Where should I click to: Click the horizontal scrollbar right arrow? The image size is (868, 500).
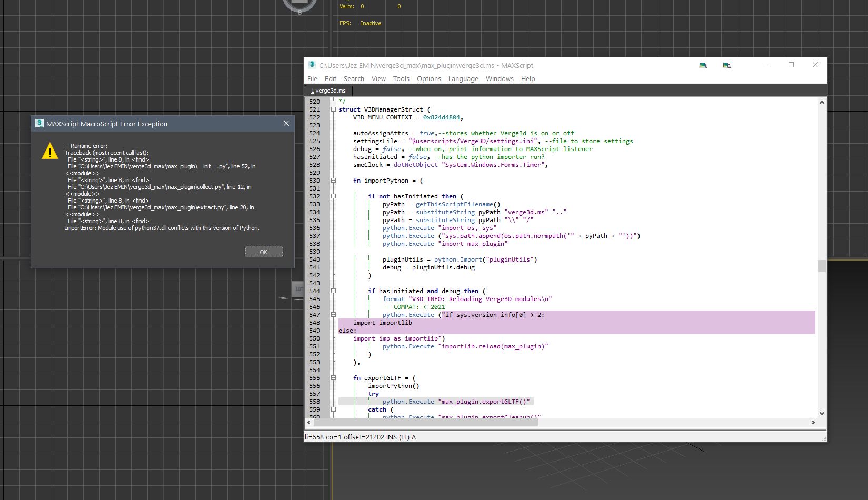pyautogui.click(x=813, y=422)
